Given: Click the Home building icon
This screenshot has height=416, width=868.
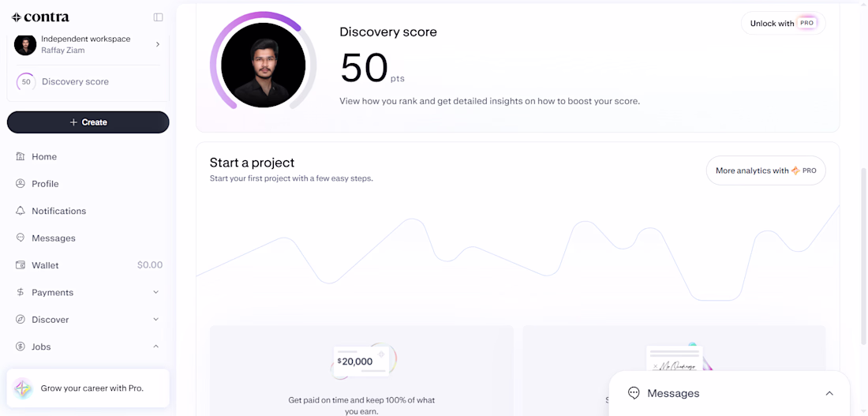Looking at the screenshot, I should 21,157.
